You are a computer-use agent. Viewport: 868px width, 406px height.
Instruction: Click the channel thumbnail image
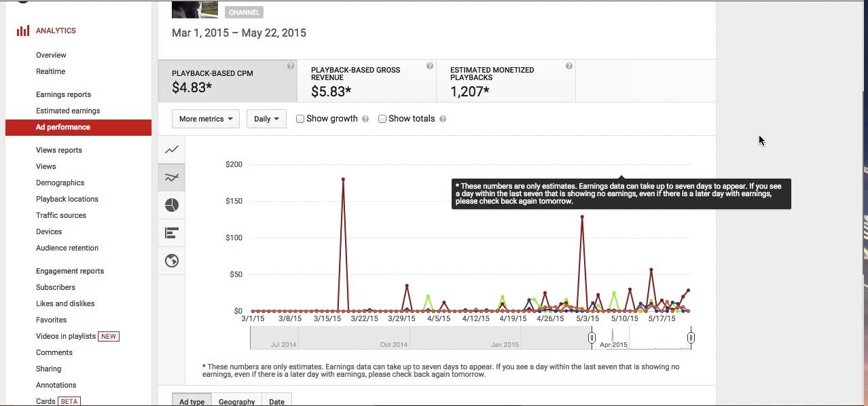[195, 9]
